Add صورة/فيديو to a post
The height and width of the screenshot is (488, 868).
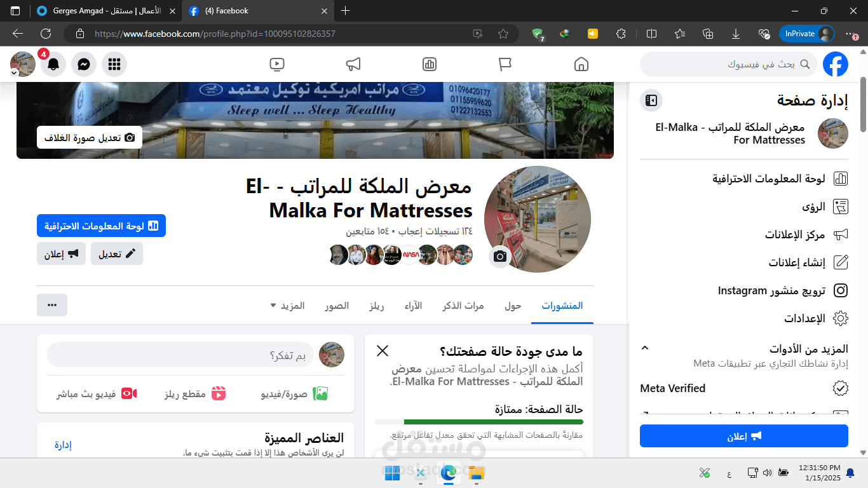point(294,394)
